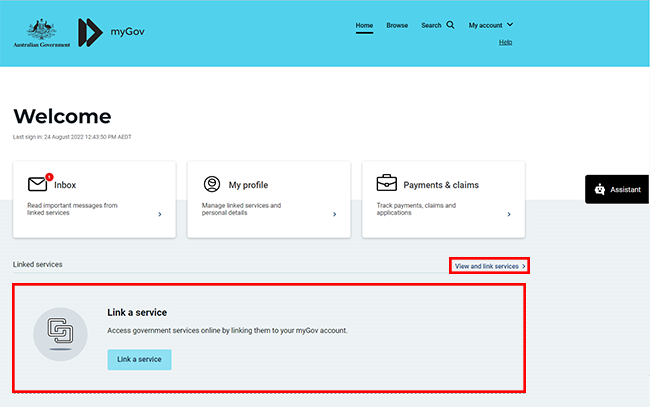
Task: Click the My profile person icon
Action: pos(212,184)
